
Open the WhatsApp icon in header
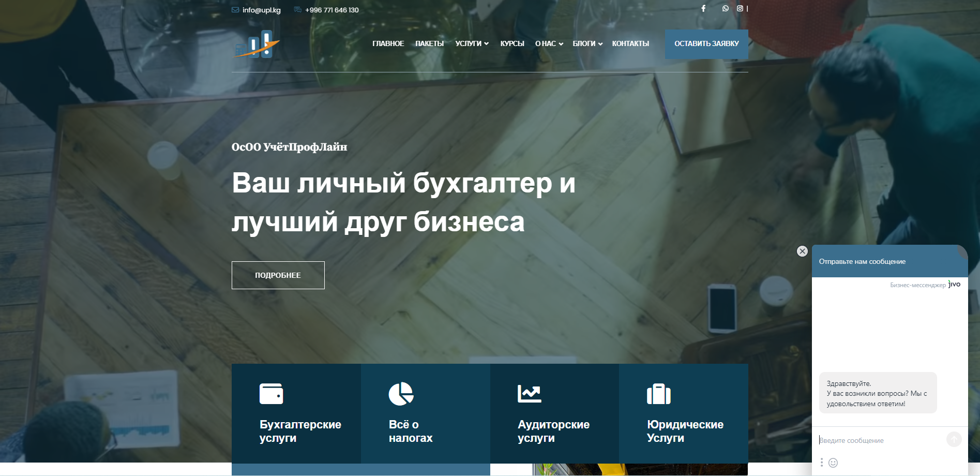click(726, 8)
